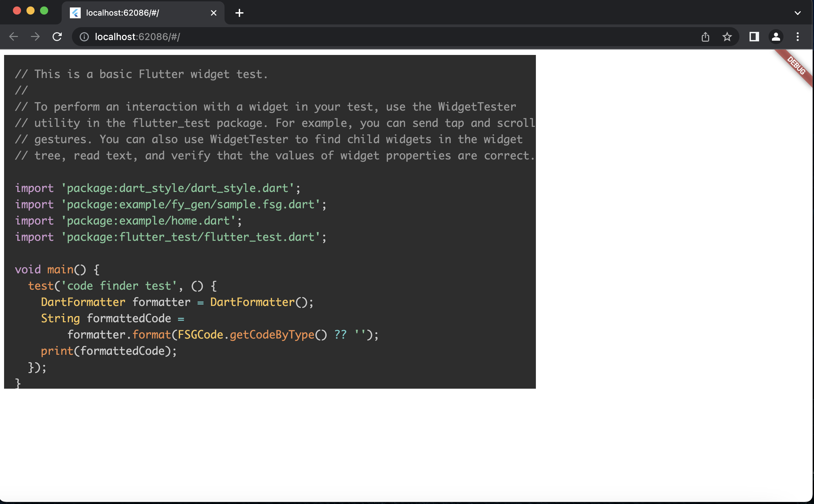Open a new tab with plus button

coord(239,13)
